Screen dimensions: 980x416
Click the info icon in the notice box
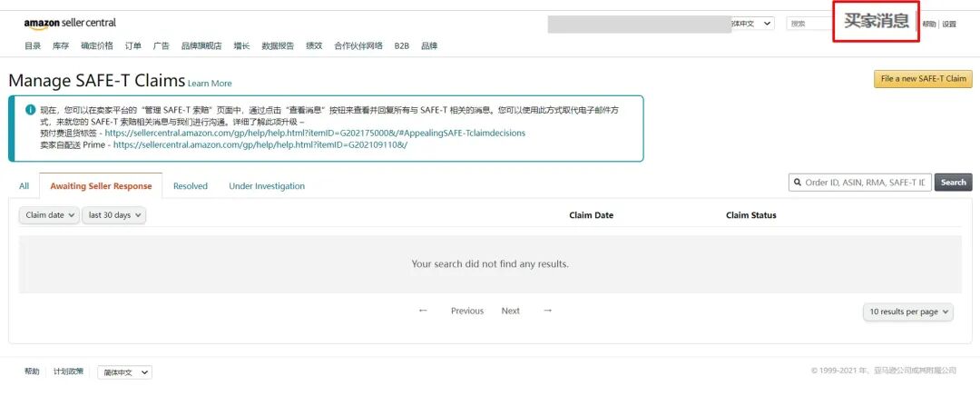click(x=30, y=110)
